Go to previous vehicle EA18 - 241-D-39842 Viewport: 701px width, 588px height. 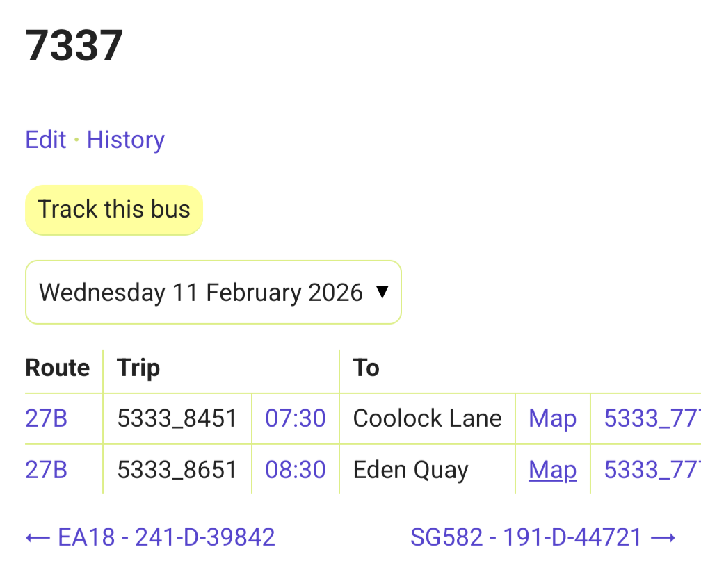[x=150, y=537]
